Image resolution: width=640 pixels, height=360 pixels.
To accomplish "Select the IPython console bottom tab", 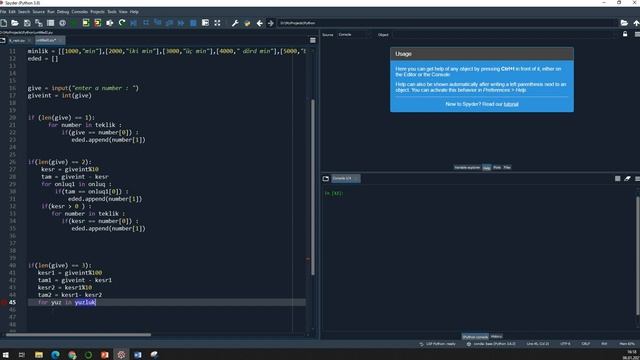I will pyautogui.click(x=475, y=337).
